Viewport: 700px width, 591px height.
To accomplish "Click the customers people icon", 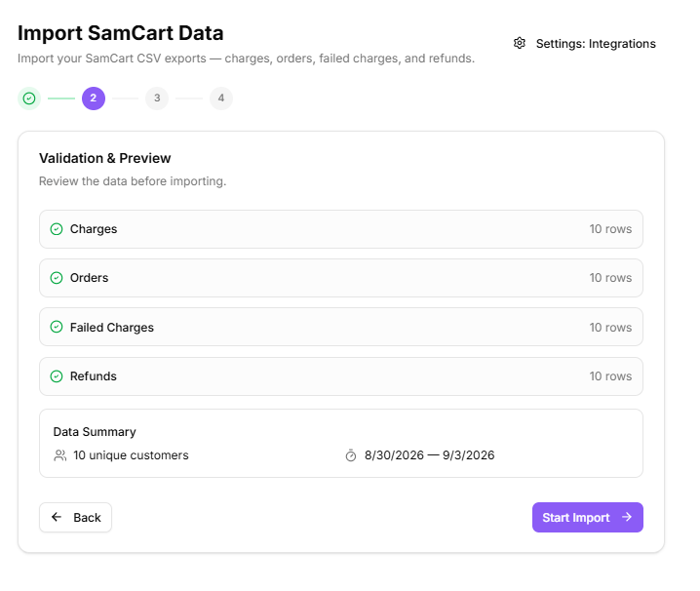I will tap(59, 455).
